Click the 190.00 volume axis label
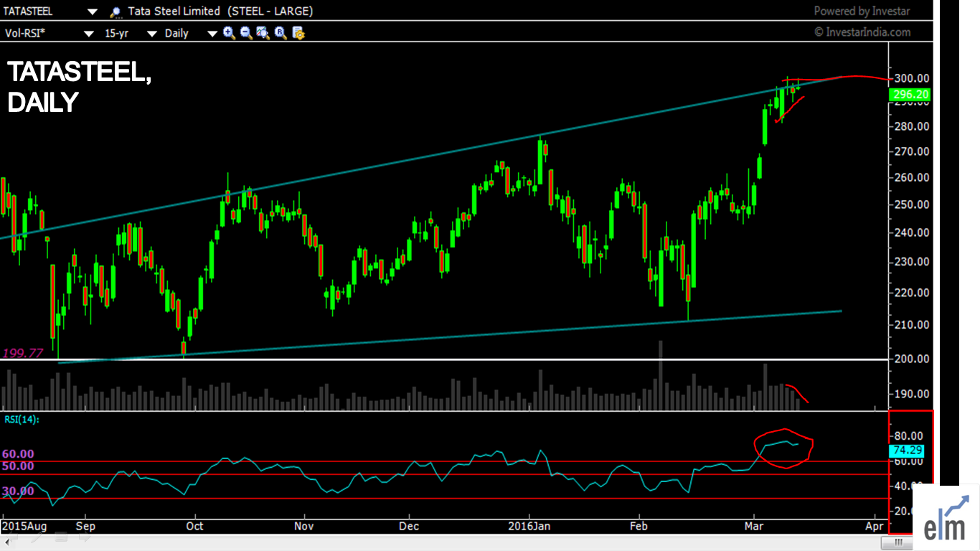This screenshot has height=551, width=980. point(911,394)
